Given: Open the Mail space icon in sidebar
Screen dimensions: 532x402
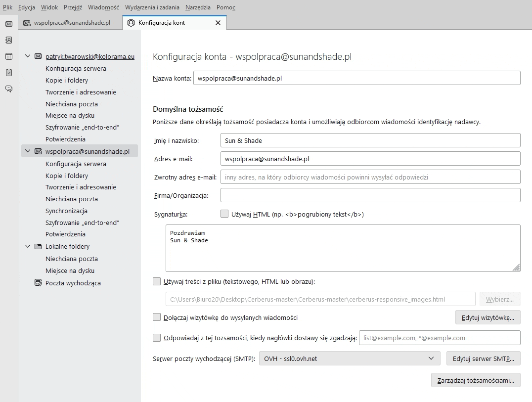Looking at the screenshot, I should coord(9,24).
